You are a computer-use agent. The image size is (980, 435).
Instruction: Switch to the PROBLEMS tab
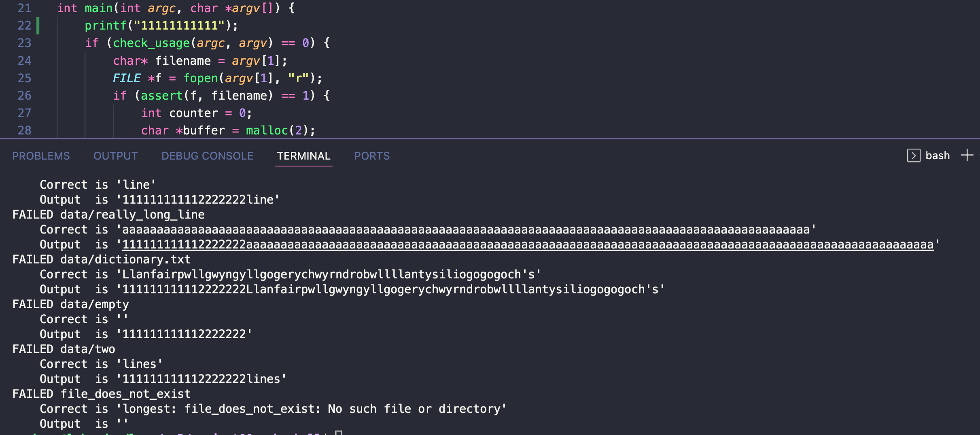[41, 156]
